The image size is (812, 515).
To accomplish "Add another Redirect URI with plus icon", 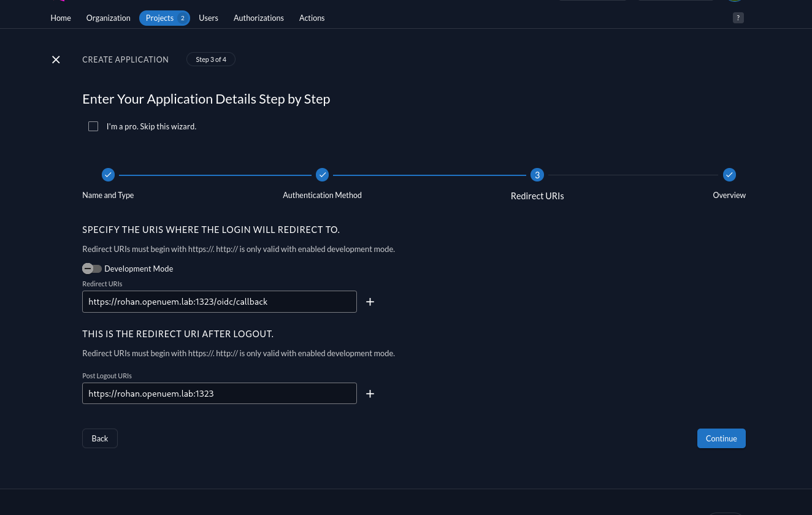I will pyautogui.click(x=370, y=302).
